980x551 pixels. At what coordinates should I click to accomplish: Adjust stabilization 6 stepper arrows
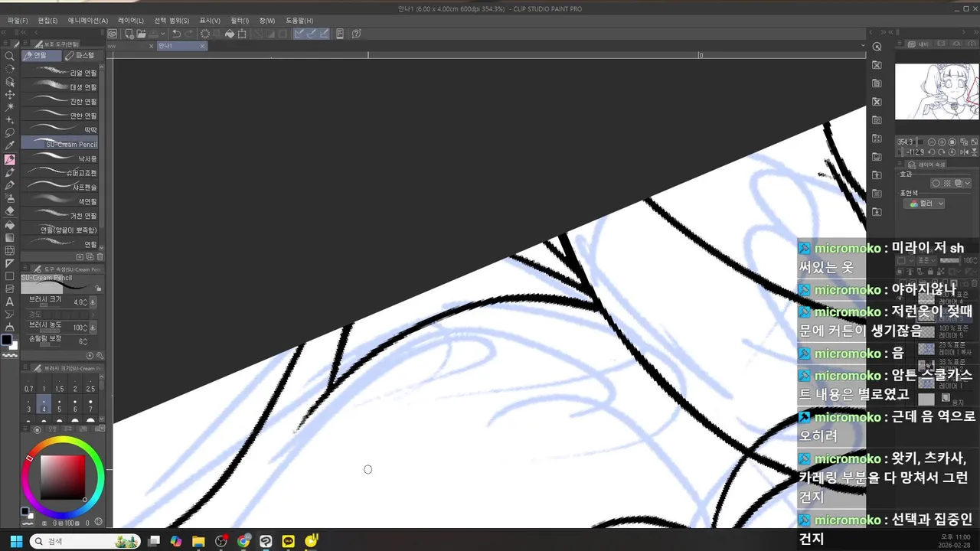[87, 341]
